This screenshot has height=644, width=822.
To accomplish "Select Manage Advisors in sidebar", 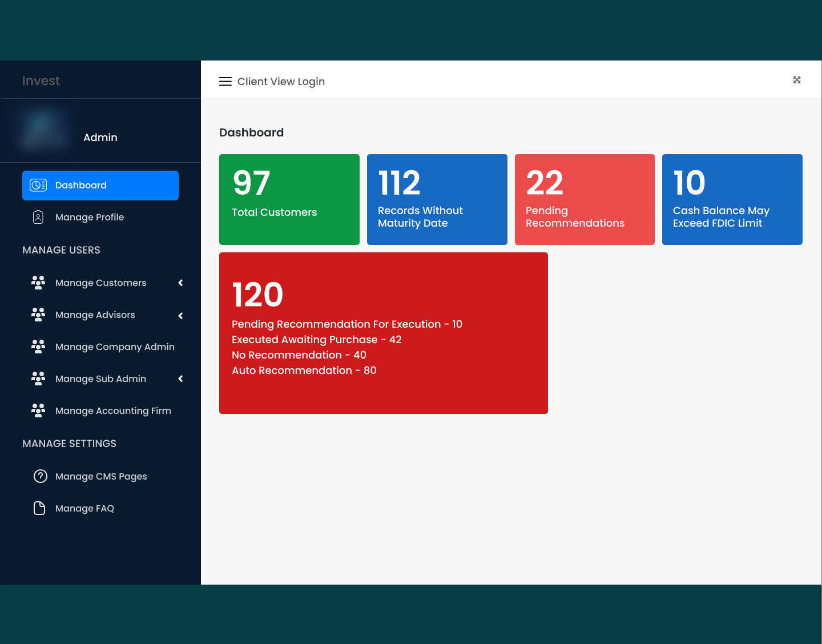I will [x=95, y=315].
